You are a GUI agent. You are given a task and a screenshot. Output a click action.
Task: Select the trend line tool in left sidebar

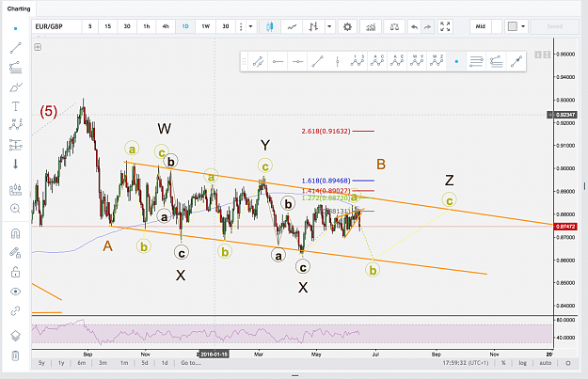coord(15,48)
